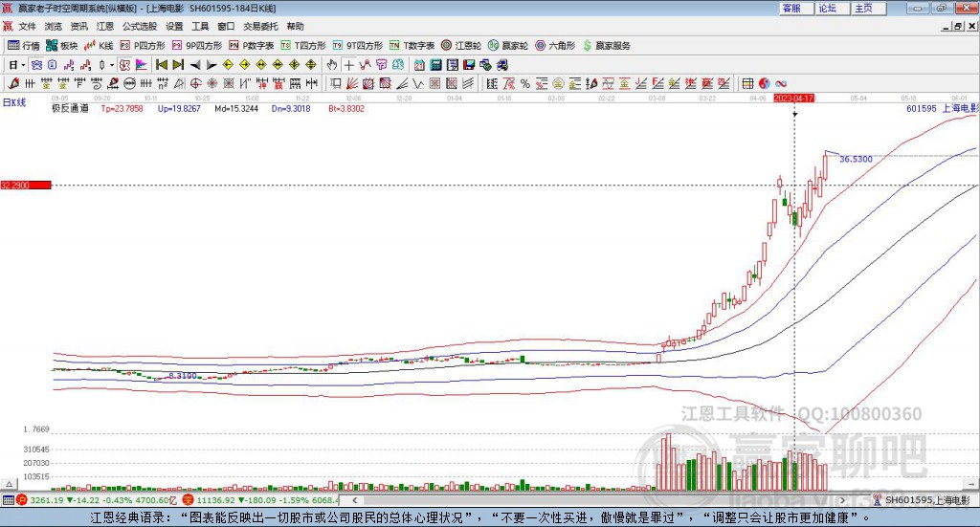Open the 设置 menu
980x527 pixels.
[x=174, y=26]
